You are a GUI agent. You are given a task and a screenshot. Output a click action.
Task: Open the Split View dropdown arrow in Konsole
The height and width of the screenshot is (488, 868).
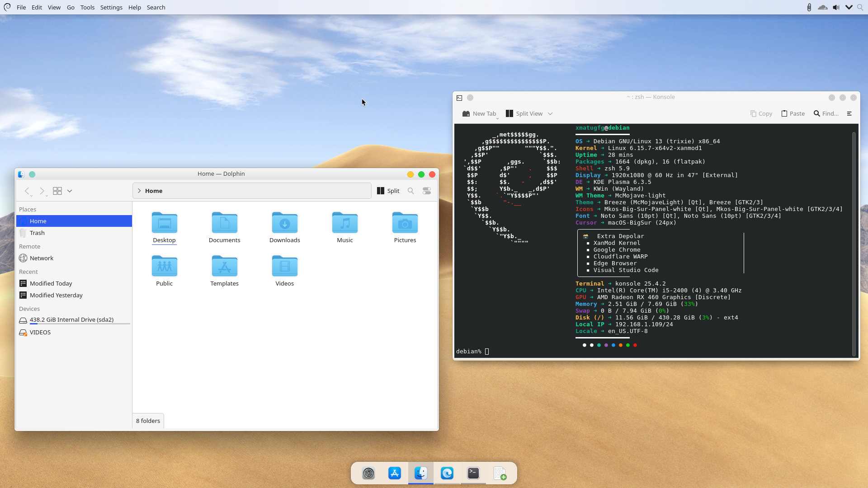(x=550, y=113)
